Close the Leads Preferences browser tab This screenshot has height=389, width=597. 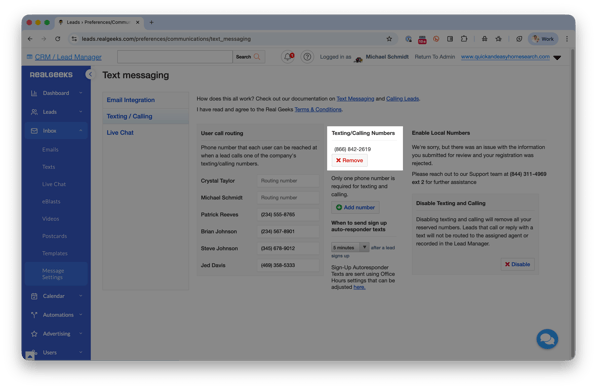tap(138, 22)
